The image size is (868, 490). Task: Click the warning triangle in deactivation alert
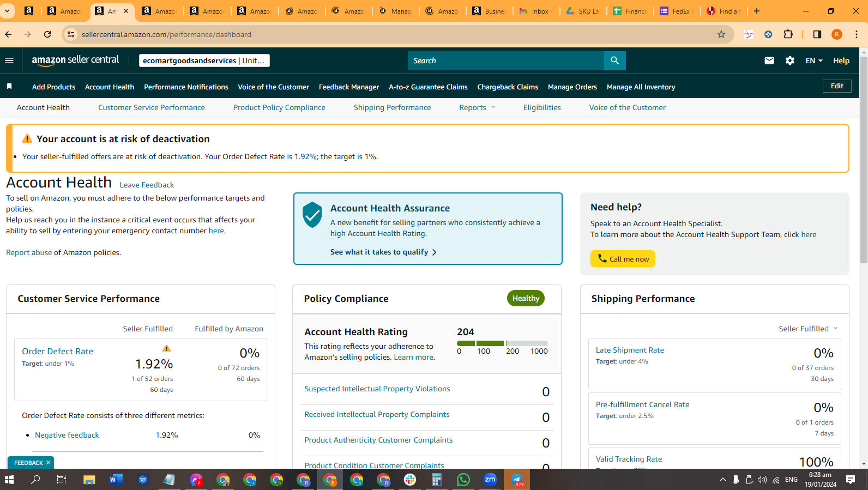pyautogui.click(x=27, y=139)
